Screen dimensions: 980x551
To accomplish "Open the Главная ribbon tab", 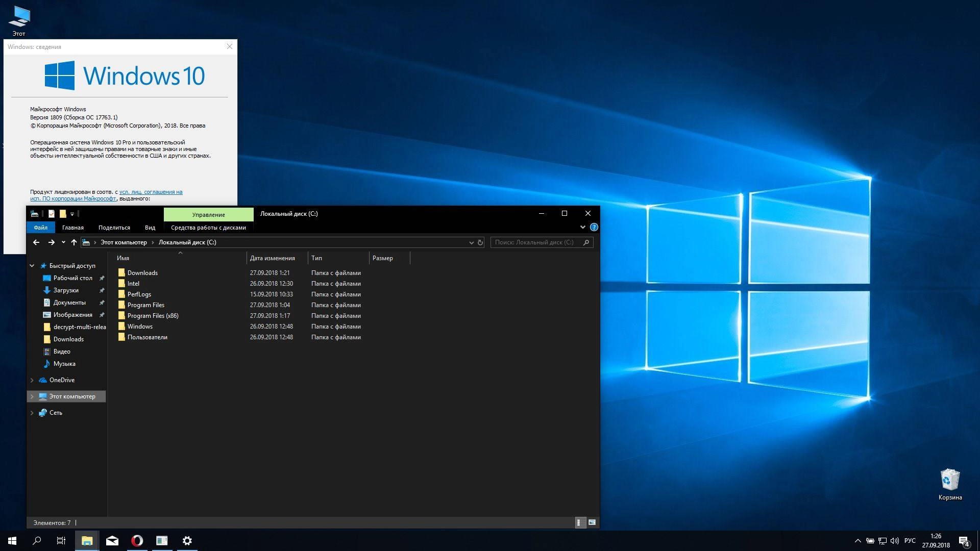I will (x=72, y=228).
